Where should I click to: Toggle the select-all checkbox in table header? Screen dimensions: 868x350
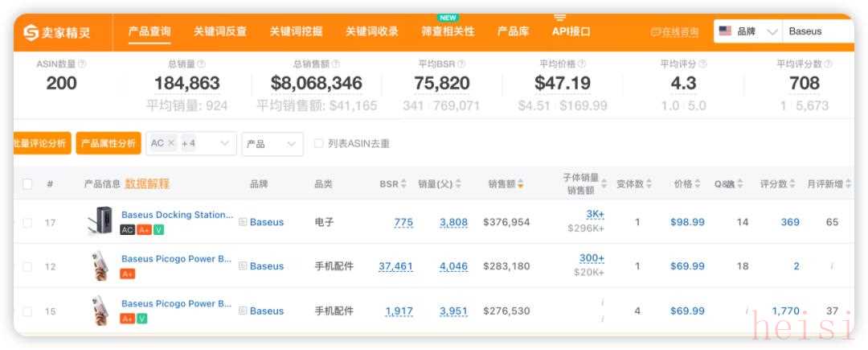(x=27, y=184)
